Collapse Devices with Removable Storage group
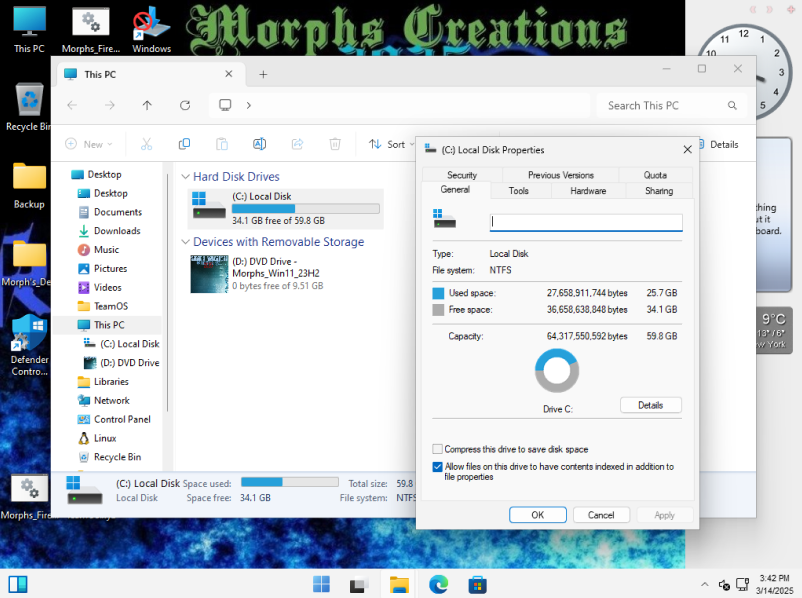The width and height of the screenshot is (802, 598). pyautogui.click(x=185, y=241)
